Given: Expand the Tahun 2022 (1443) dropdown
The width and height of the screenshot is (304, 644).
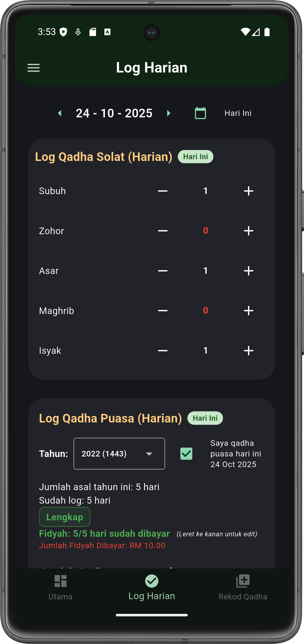Looking at the screenshot, I should [x=119, y=454].
